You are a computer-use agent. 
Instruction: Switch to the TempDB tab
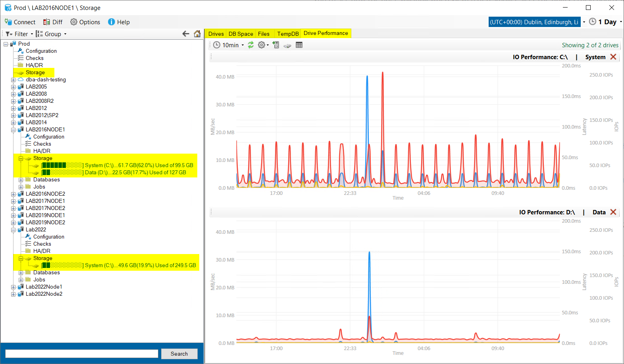(288, 34)
